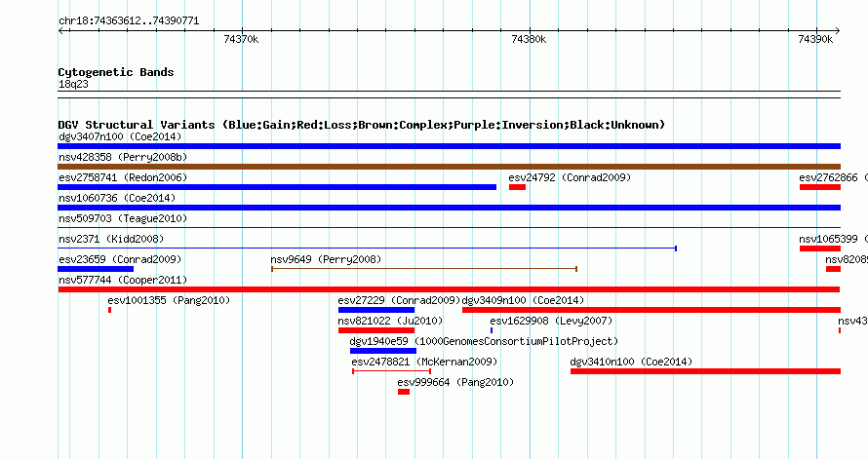Open nsv9649 (Perry2008) label
The width and height of the screenshot is (868, 459).
[326, 259]
